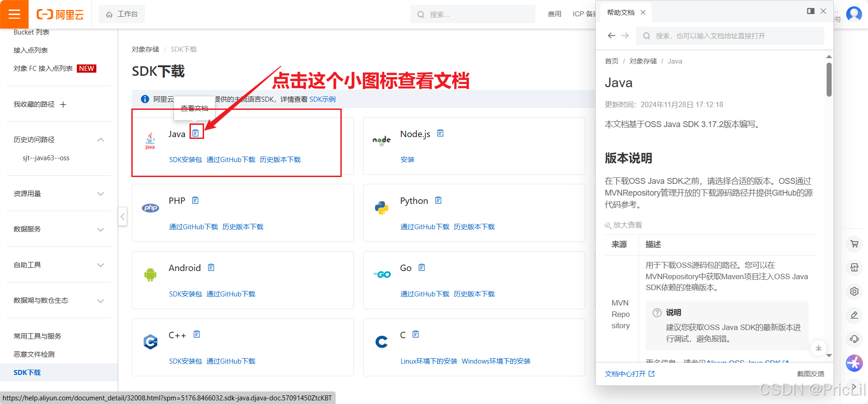The image size is (868, 404).
Task: Focus the top 搜索 search field
Action: (x=473, y=15)
